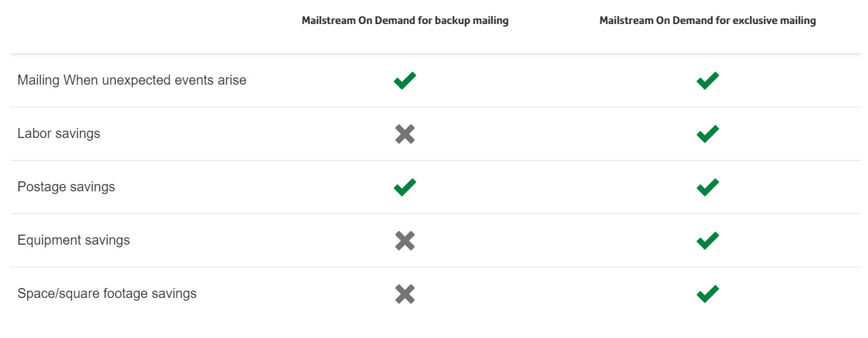The image size is (868, 338).
Task: Click the Postage savings row label
Action: (x=66, y=187)
